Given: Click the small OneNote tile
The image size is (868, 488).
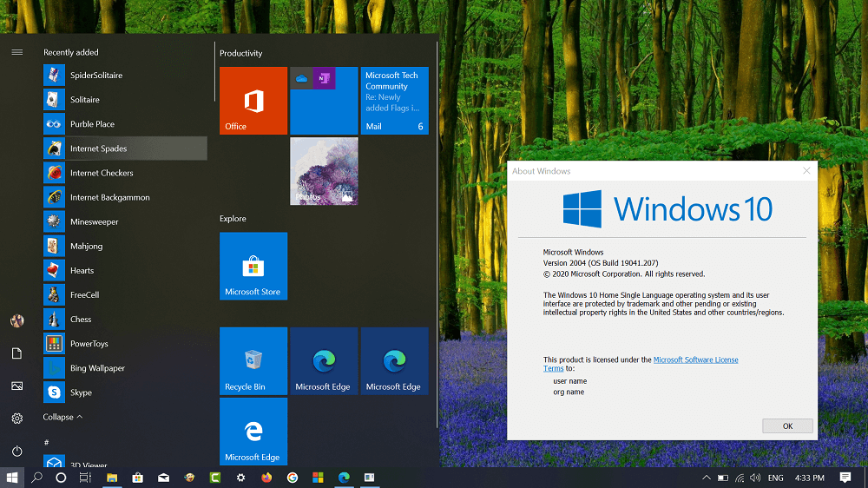Looking at the screenshot, I should click(x=324, y=78).
